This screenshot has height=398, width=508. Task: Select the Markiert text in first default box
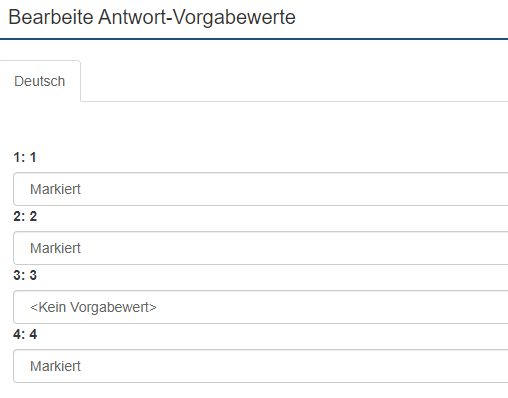coord(55,189)
